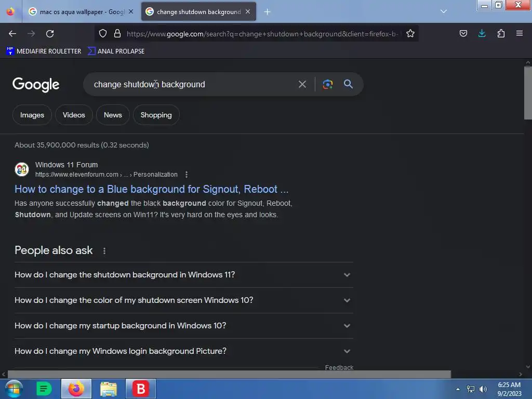List all tabs with dropdown arrow
The width and height of the screenshot is (532, 399).
click(444, 11)
